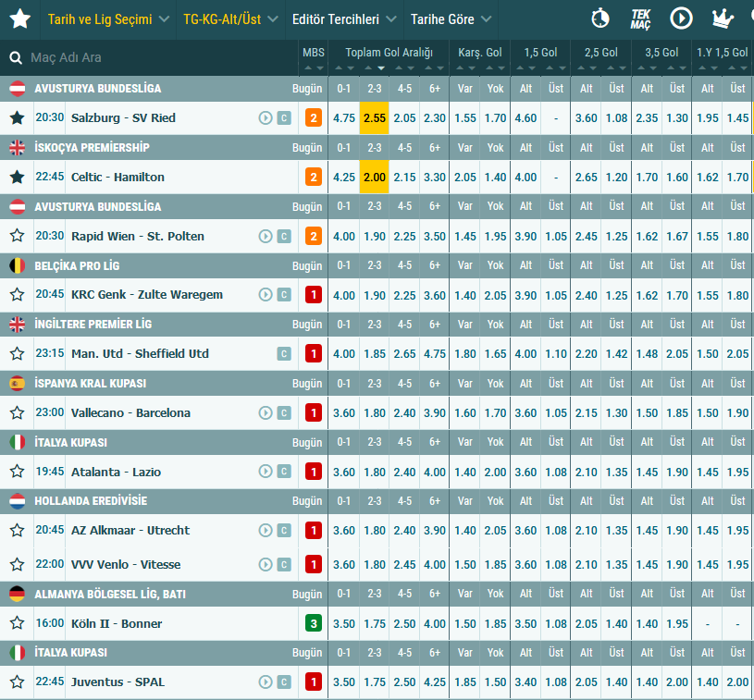Image resolution: width=754 pixels, height=700 pixels.
Task: Click the search magnifier icon
Action: (x=16, y=57)
